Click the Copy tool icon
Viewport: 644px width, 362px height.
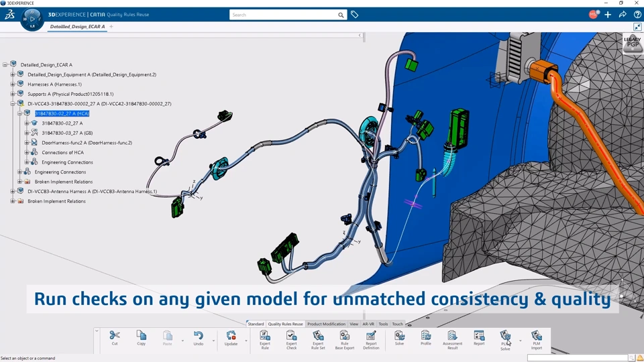click(142, 336)
